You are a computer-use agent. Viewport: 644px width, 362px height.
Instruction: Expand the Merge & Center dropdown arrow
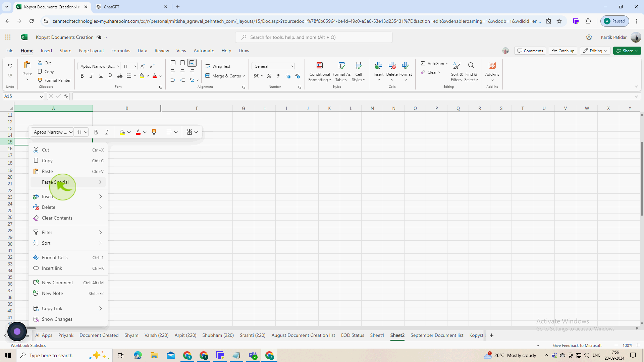244,76
